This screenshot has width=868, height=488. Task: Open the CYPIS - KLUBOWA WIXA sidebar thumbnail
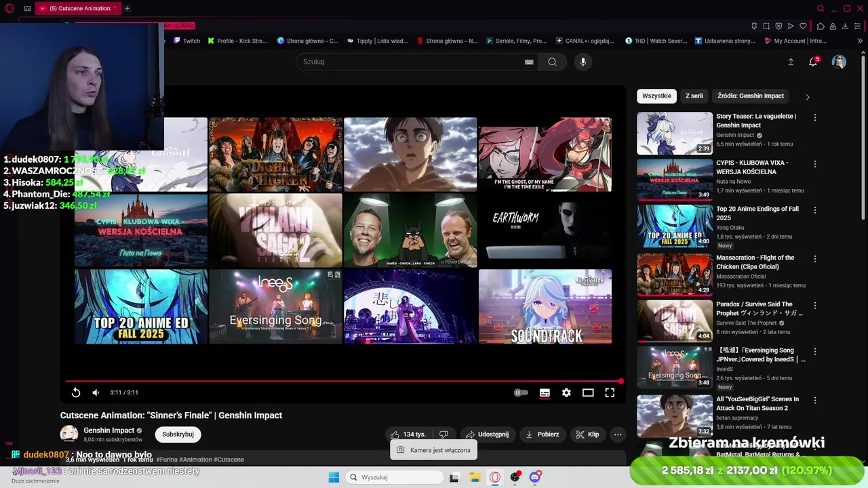point(675,180)
